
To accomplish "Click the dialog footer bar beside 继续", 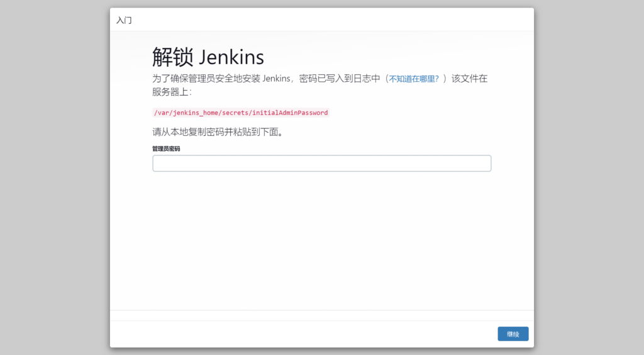I will 302,334.
